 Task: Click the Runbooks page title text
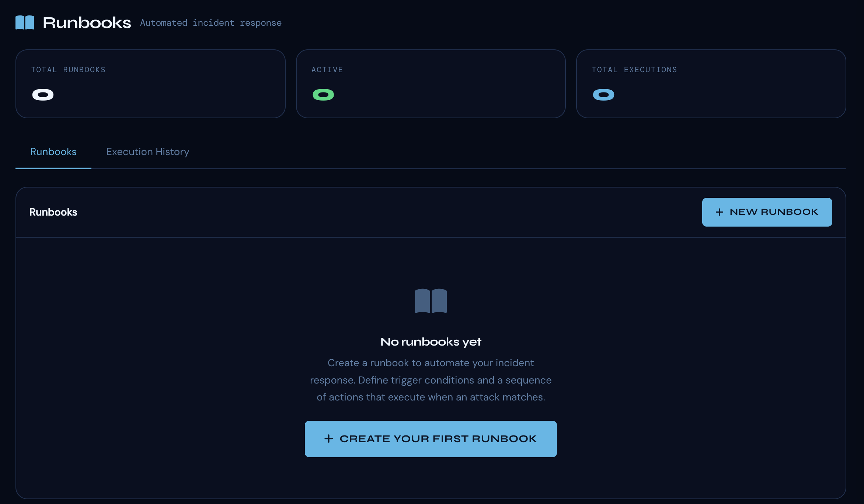pos(87,22)
